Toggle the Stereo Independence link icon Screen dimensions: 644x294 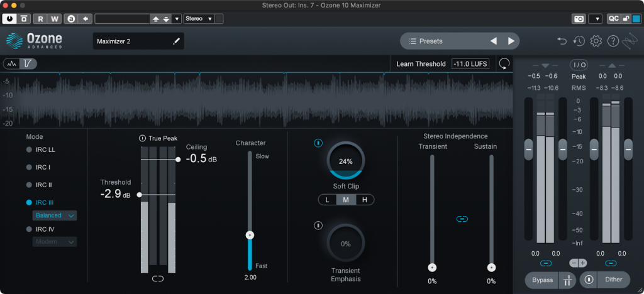pyautogui.click(x=462, y=219)
